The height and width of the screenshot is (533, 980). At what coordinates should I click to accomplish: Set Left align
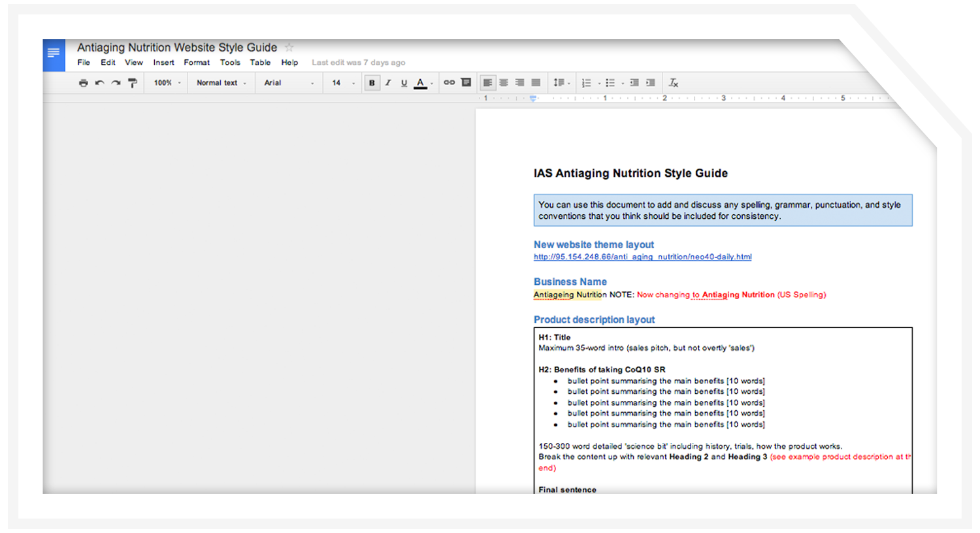point(487,83)
